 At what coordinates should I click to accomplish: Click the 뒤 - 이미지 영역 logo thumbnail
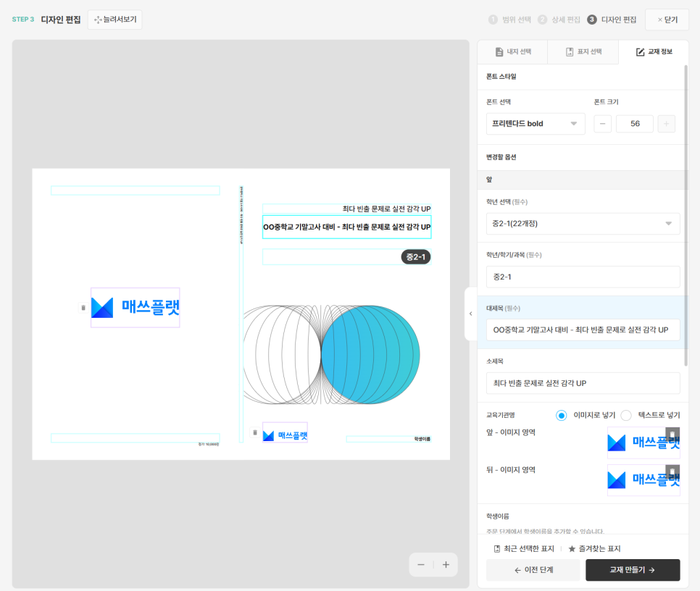[x=643, y=480]
